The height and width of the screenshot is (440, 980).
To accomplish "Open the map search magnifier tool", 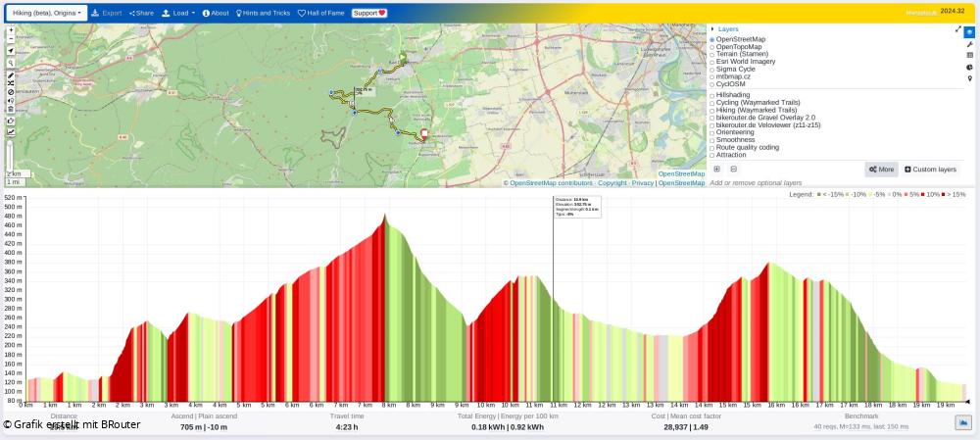I will (x=11, y=63).
